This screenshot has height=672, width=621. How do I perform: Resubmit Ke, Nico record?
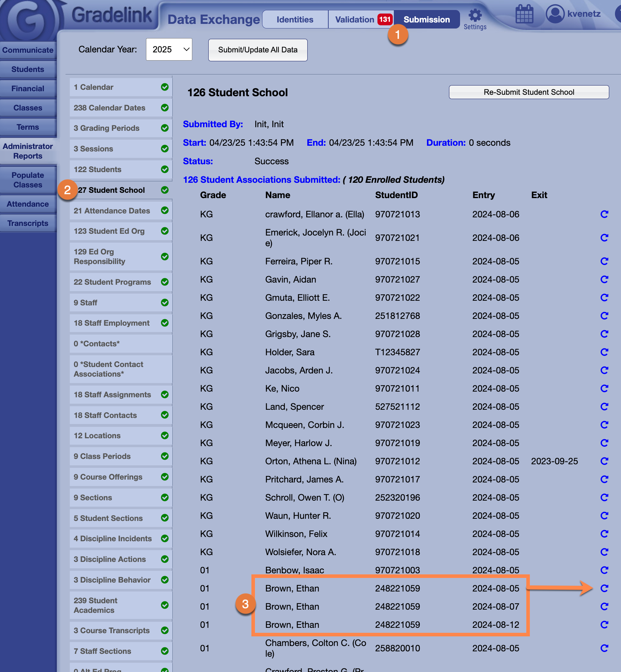tap(604, 388)
